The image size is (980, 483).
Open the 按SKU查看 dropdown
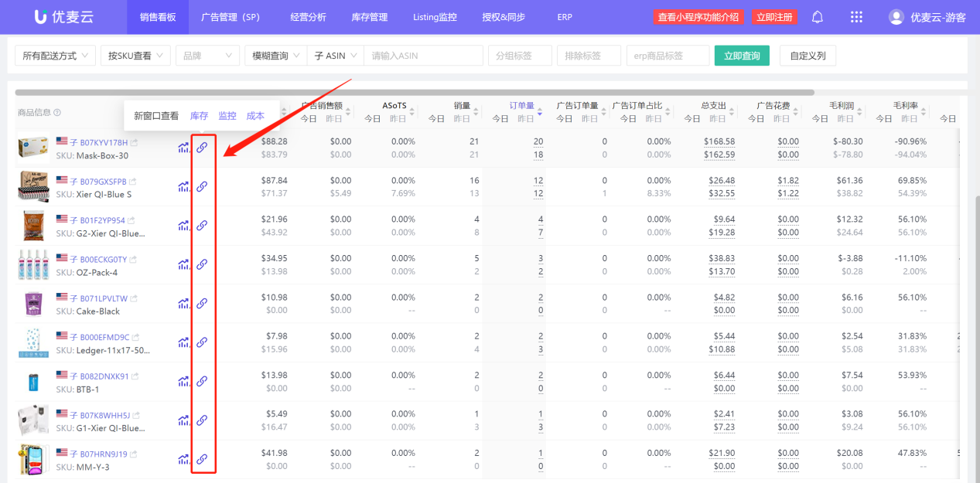point(135,56)
